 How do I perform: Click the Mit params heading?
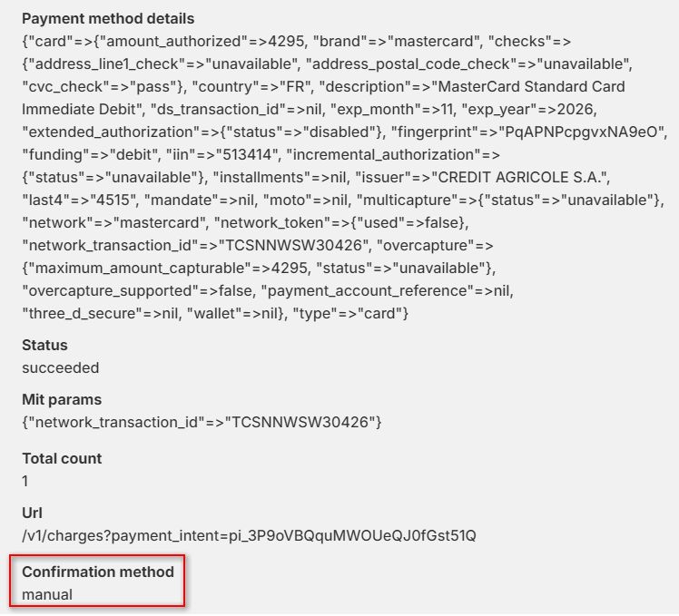62,399
